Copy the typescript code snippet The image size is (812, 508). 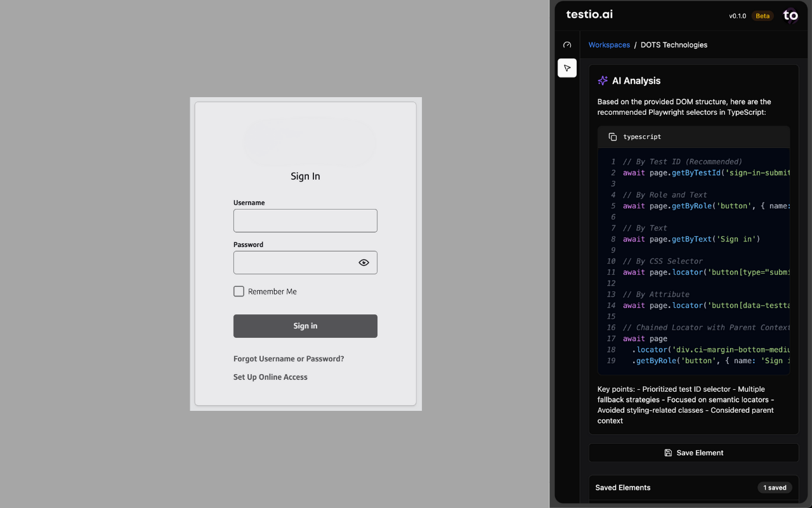click(613, 137)
